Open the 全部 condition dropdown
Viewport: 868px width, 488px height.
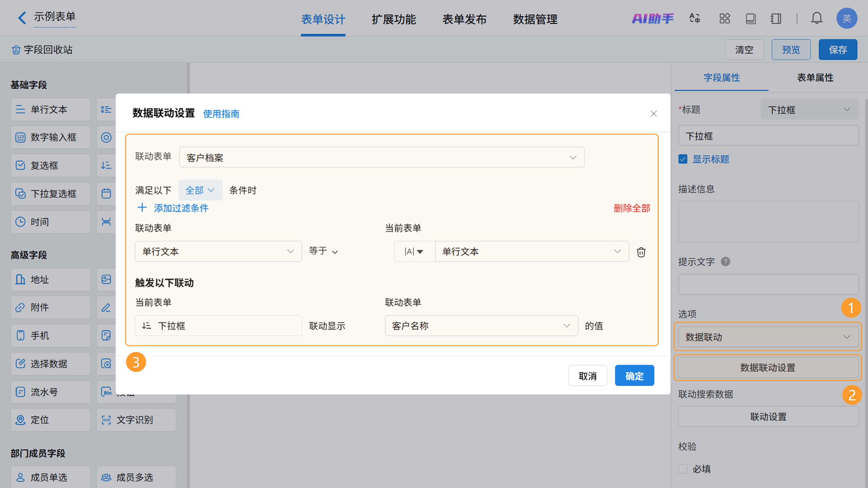200,190
